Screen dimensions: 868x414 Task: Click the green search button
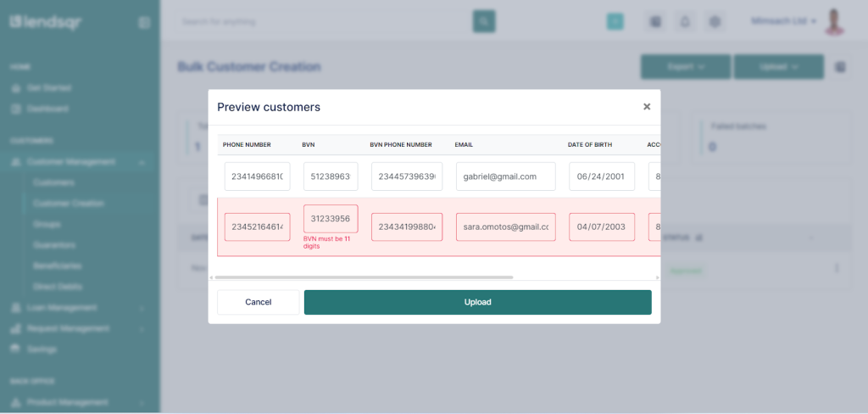point(484,21)
